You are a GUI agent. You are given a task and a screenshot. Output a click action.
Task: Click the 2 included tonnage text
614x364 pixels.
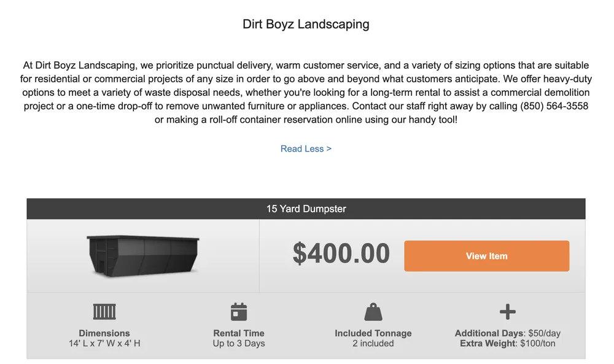tap(373, 344)
